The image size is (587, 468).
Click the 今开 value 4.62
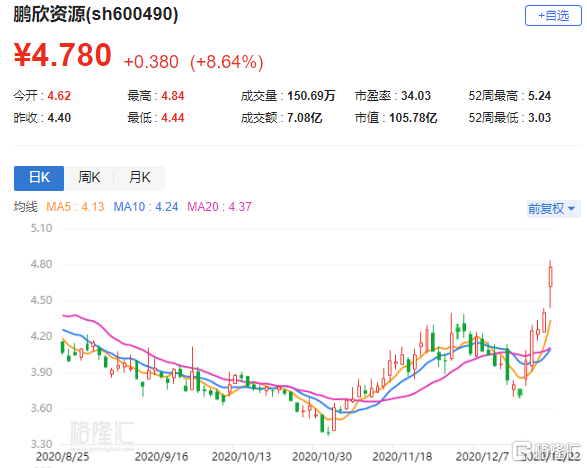[59, 96]
